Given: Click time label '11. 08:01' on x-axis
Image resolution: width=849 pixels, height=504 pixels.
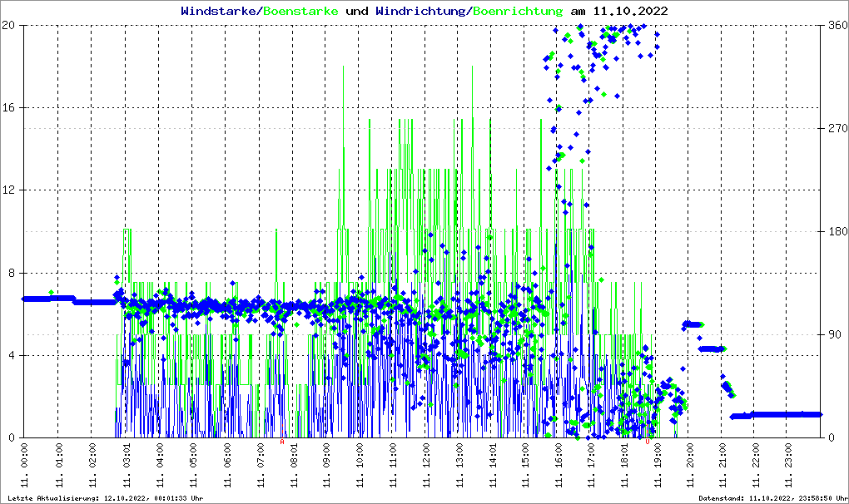Looking at the screenshot, I should point(293,466).
